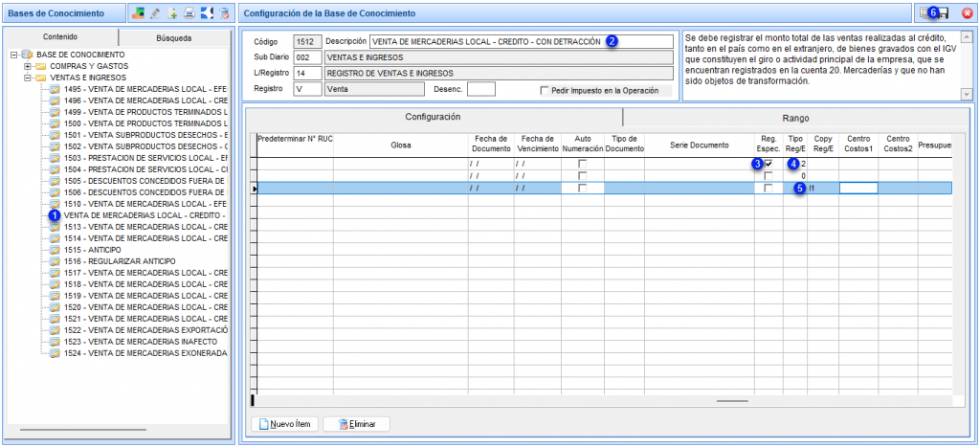Click the document icon beside 1516 REGULARIZAR ANTICIPO

click(55, 260)
